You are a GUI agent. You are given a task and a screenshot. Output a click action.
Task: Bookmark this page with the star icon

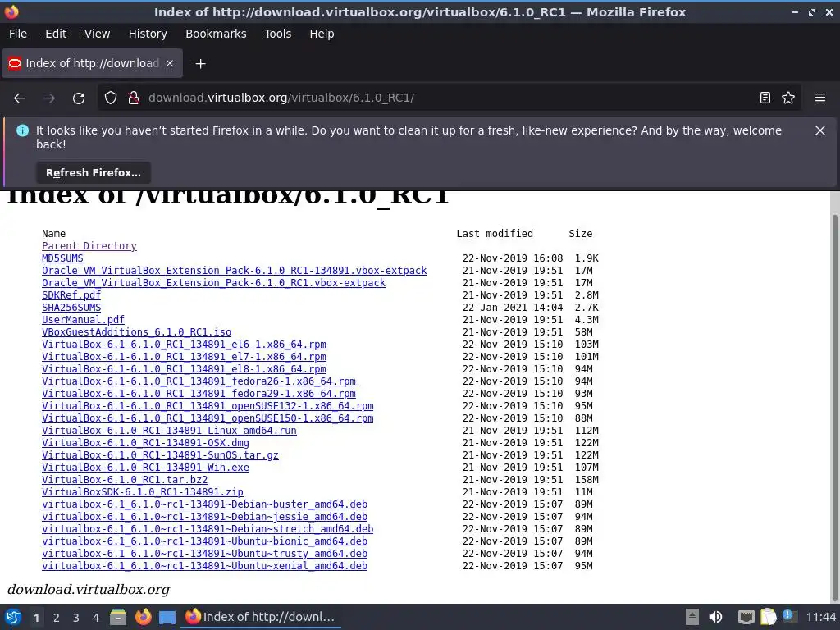[788, 98]
